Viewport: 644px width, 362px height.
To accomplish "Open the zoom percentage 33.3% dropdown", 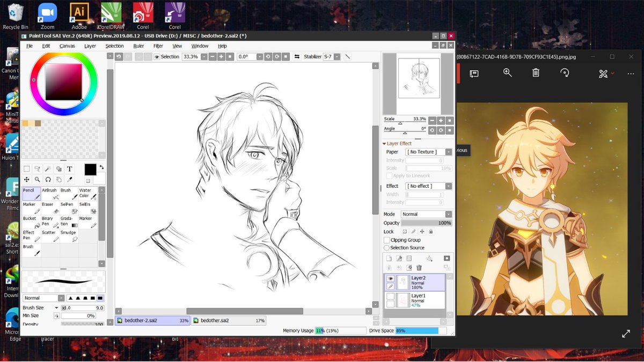I will [203, 56].
